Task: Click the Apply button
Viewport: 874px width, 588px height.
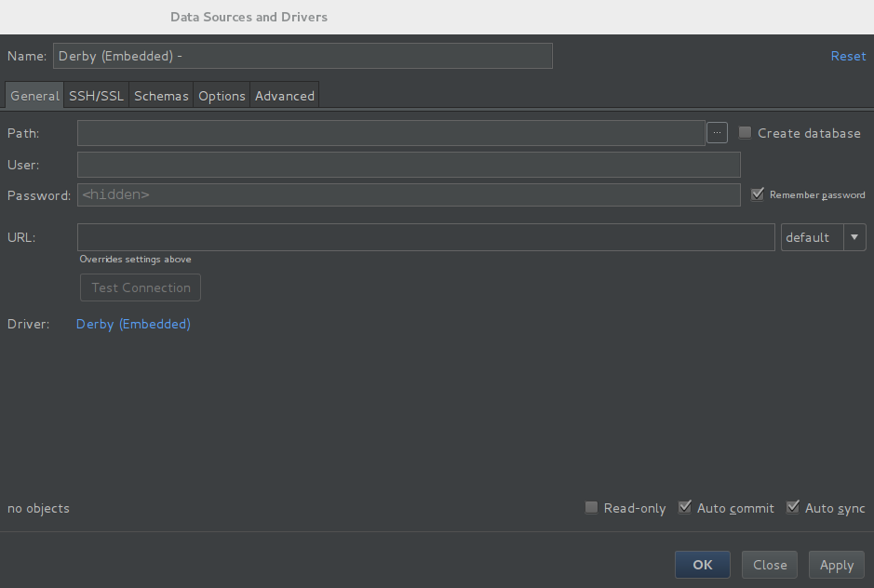Action: coord(837,565)
